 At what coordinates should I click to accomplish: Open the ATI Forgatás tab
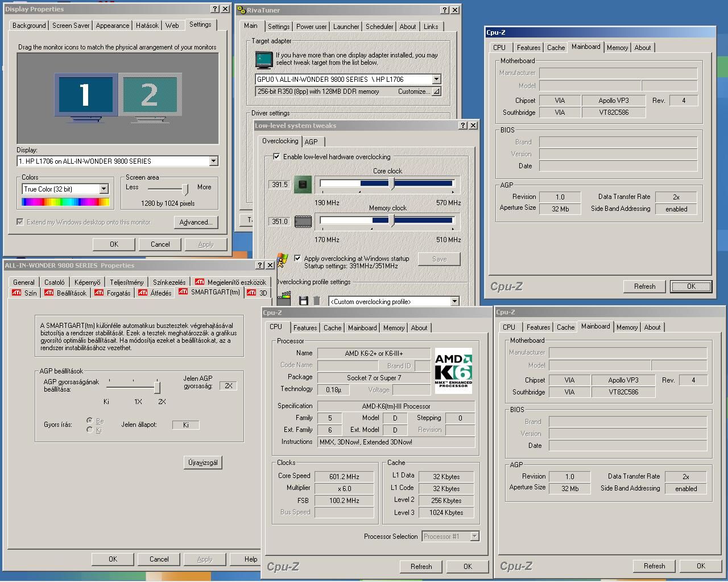[113, 293]
